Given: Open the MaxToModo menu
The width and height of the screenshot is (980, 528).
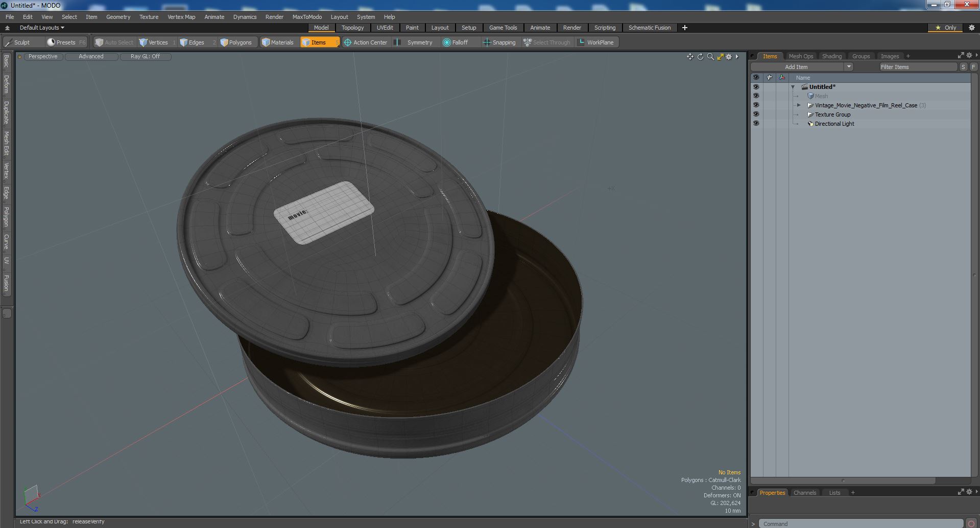Looking at the screenshot, I should (307, 17).
